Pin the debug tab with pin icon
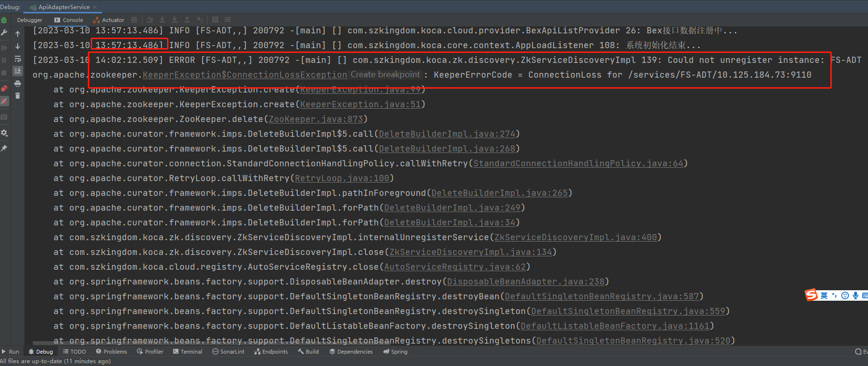The width and height of the screenshot is (868, 366). tap(4, 148)
